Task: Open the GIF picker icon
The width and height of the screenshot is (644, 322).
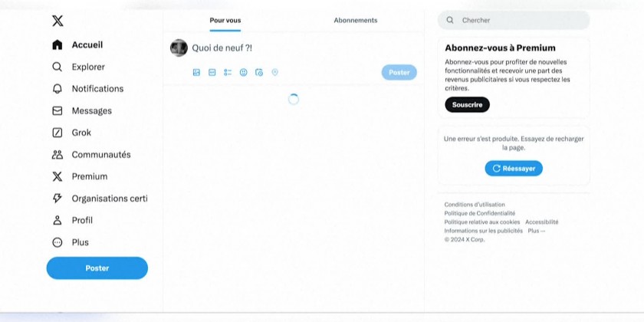Action: [x=212, y=72]
